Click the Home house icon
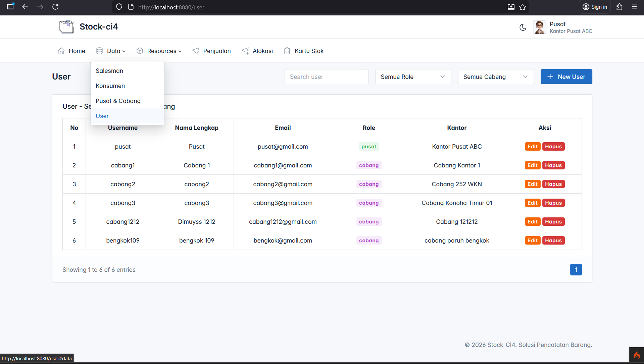 [x=61, y=51]
